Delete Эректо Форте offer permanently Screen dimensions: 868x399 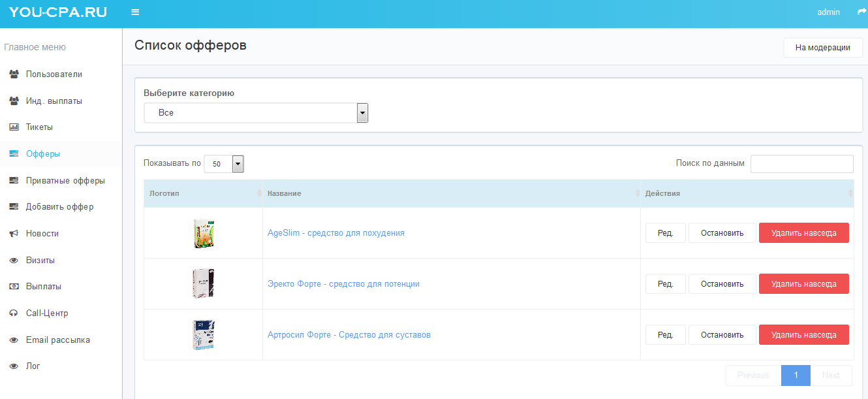pos(804,284)
